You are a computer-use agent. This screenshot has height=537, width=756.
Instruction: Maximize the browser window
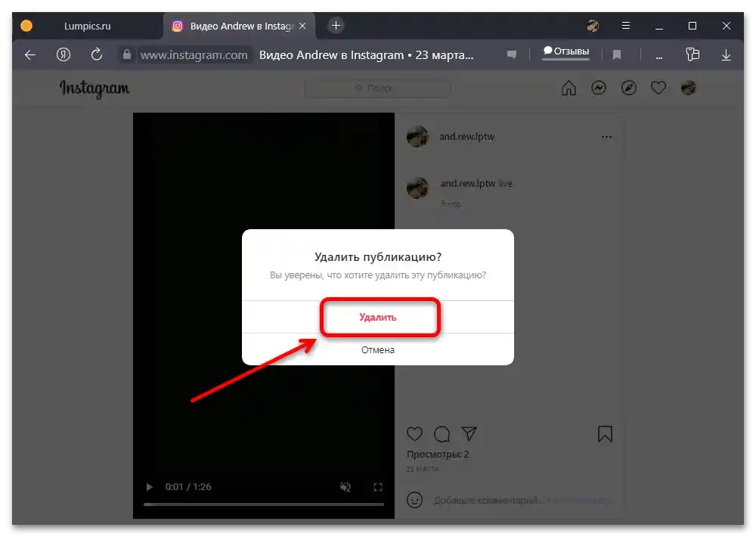click(x=692, y=26)
